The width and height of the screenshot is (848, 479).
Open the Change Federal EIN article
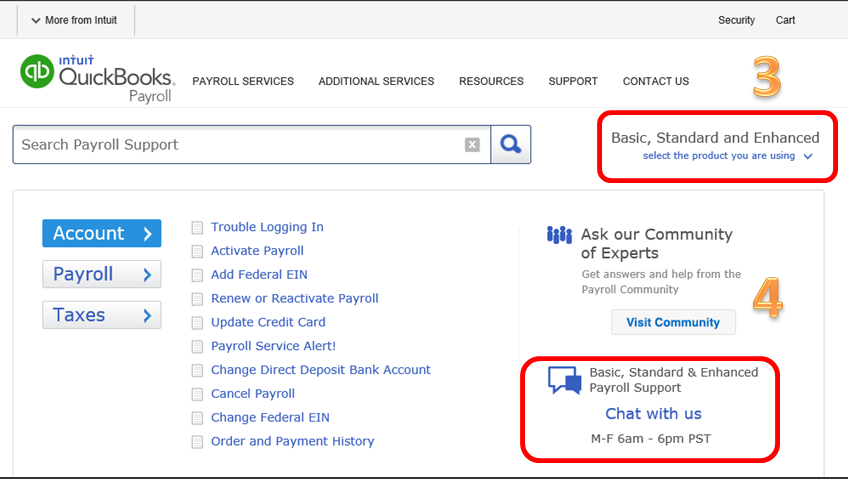270,417
